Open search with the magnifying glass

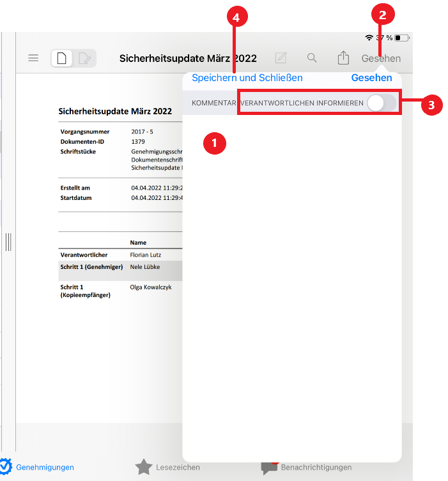[312, 58]
